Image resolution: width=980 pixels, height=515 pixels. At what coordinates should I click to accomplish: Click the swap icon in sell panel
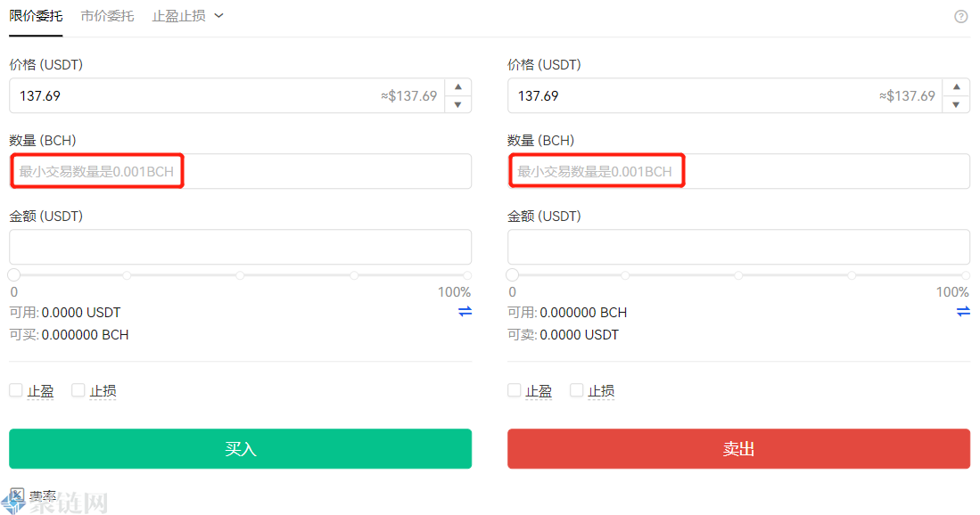pos(963,312)
